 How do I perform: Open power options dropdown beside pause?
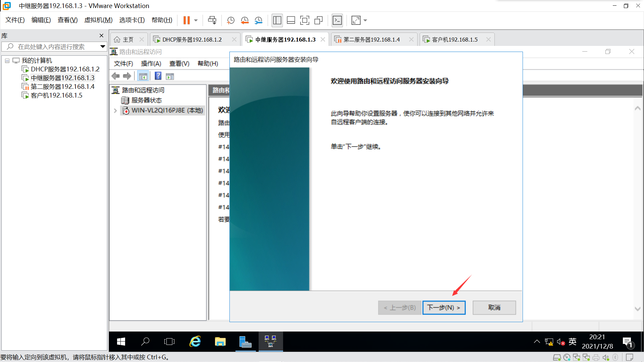click(x=196, y=20)
